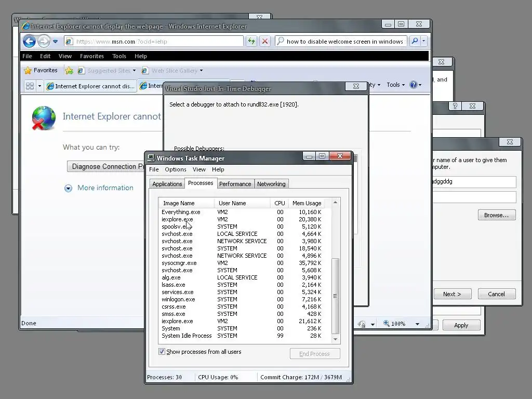Screen dimensions: 532x399
Task: Select sysocmgr.exe process row
Action: tap(242, 263)
